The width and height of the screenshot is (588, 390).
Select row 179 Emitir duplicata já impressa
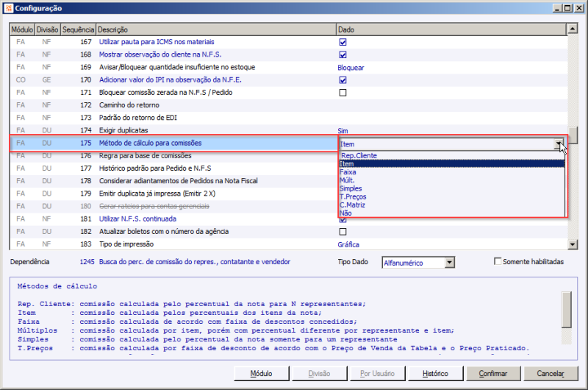click(x=174, y=194)
